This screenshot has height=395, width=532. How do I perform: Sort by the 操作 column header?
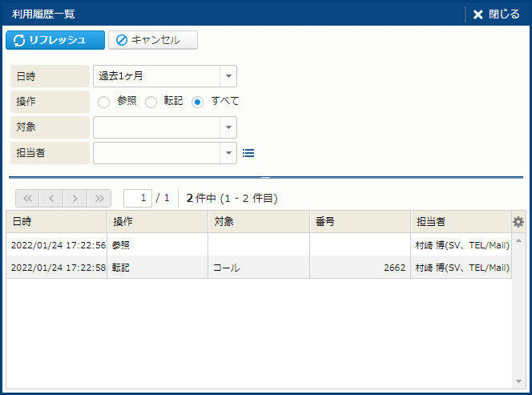(157, 222)
